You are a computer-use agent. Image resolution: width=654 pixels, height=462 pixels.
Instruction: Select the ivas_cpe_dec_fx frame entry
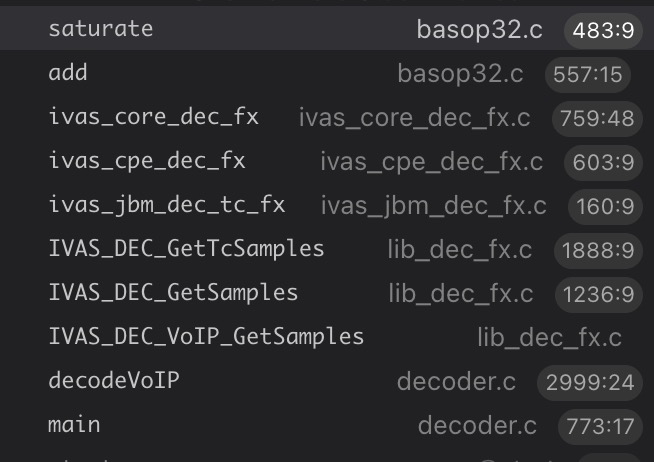coord(146,161)
